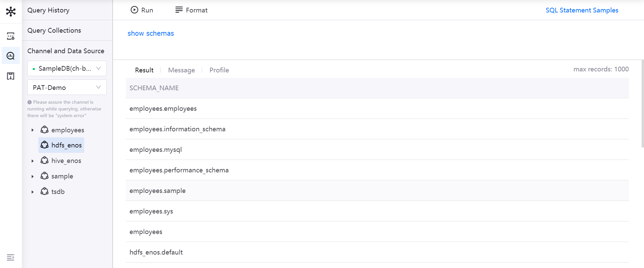Image resolution: width=644 pixels, height=268 pixels.
Task: Select hdfs_enos in the tree
Action: (61, 145)
